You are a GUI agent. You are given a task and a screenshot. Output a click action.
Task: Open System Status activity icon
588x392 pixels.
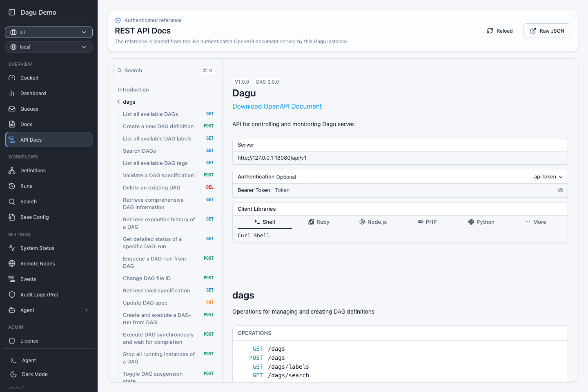pyautogui.click(x=12, y=248)
